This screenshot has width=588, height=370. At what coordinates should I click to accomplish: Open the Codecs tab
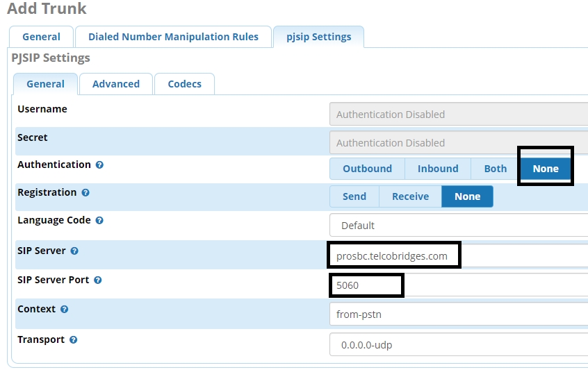tap(184, 84)
